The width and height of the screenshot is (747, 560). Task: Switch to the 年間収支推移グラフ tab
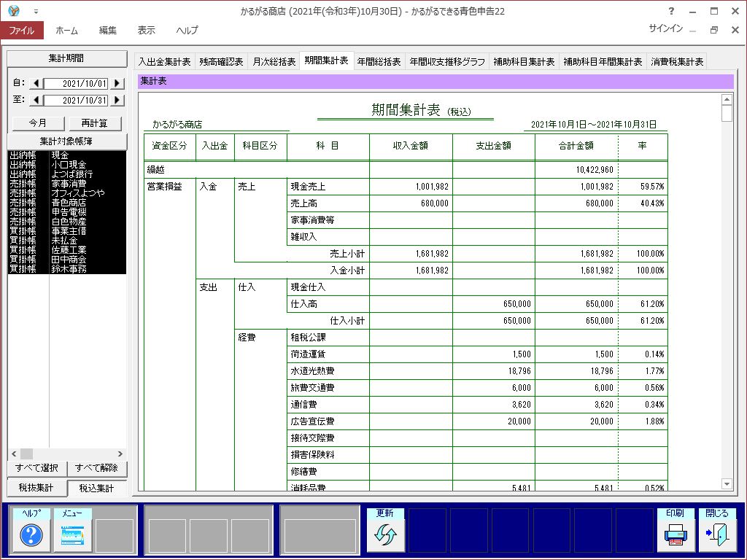click(x=447, y=62)
